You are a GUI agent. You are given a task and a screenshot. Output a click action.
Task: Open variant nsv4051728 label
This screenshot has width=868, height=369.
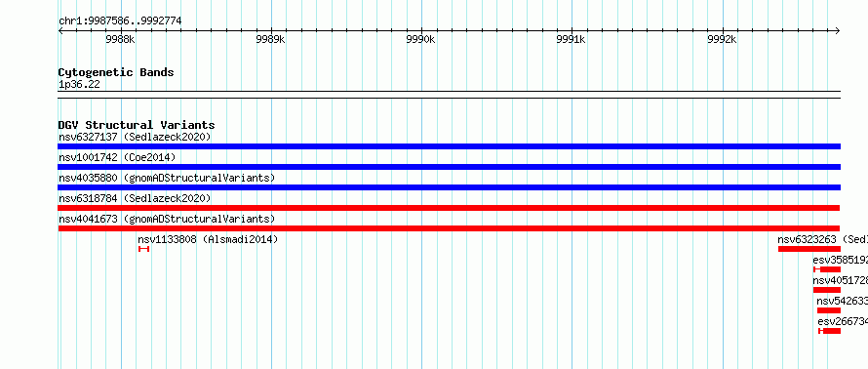click(x=841, y=280)
